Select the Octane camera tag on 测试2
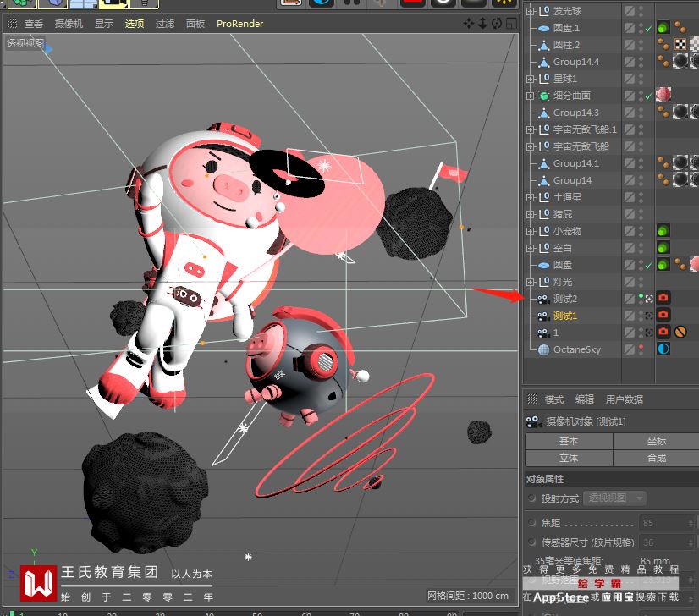The height and width of the screenshot is (616, 699). (663, 298)
